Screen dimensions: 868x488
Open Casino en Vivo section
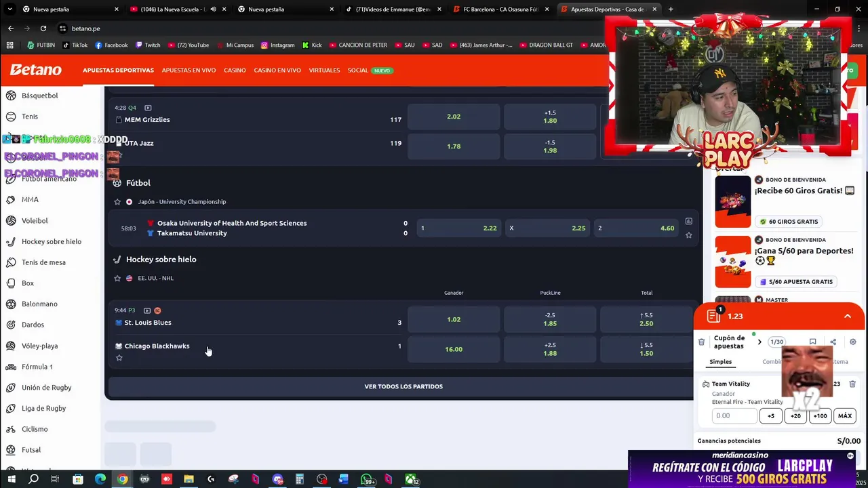[277, 70]
